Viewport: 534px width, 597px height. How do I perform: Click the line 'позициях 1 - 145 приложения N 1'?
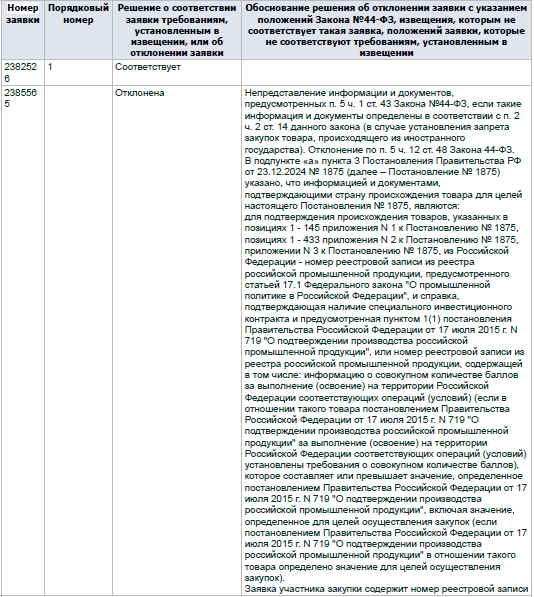(381, 228)
